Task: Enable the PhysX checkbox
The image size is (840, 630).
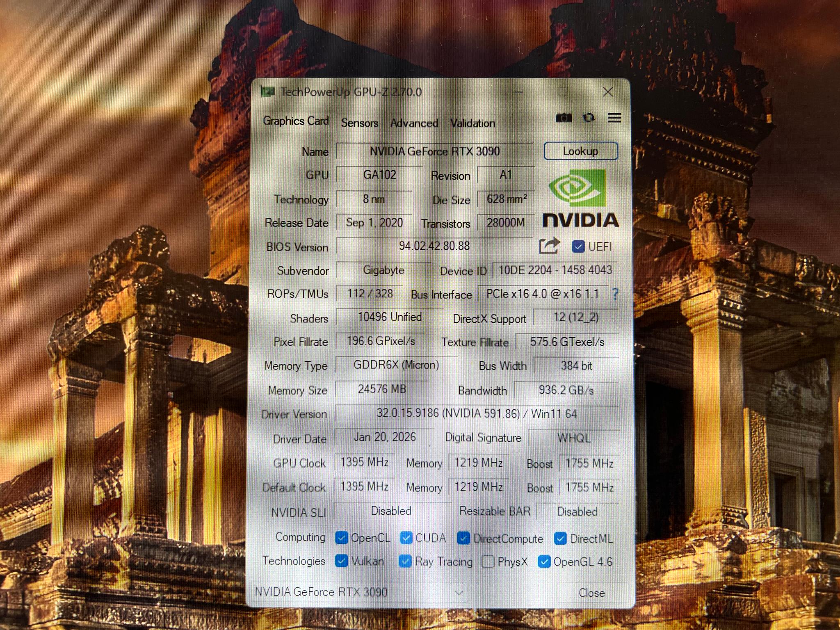Action: point(488,562)
